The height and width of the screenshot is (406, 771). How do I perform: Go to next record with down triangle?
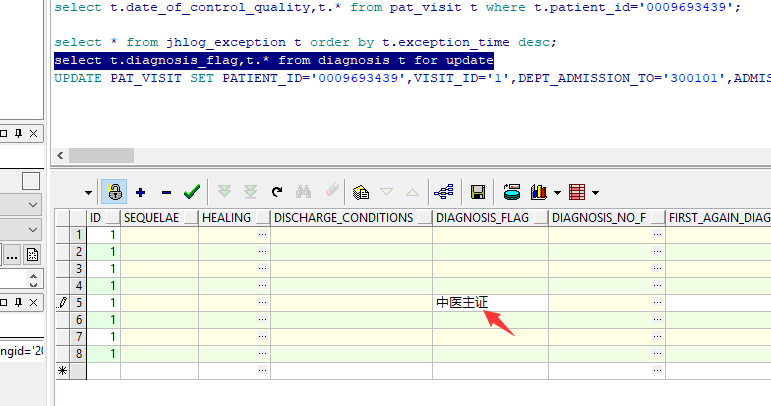click(x=386, y=192)
